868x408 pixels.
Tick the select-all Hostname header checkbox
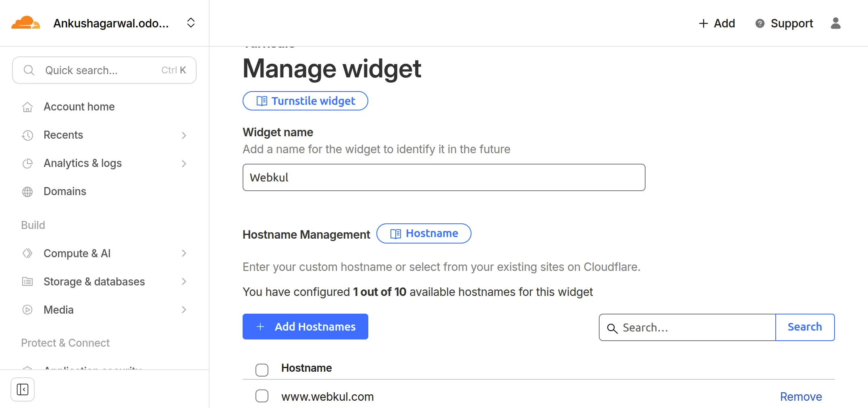[262, 370]
